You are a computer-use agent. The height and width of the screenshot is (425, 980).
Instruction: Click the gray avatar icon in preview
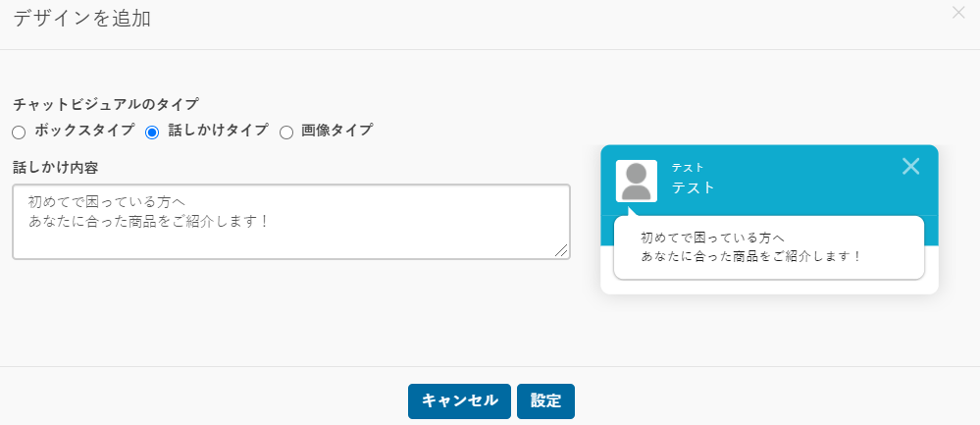637,182
